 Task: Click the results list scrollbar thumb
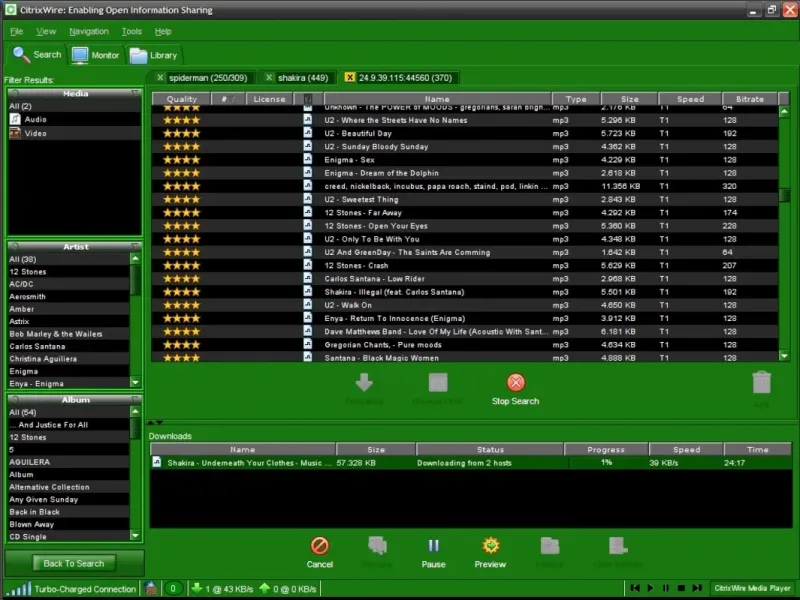[784, 195]
